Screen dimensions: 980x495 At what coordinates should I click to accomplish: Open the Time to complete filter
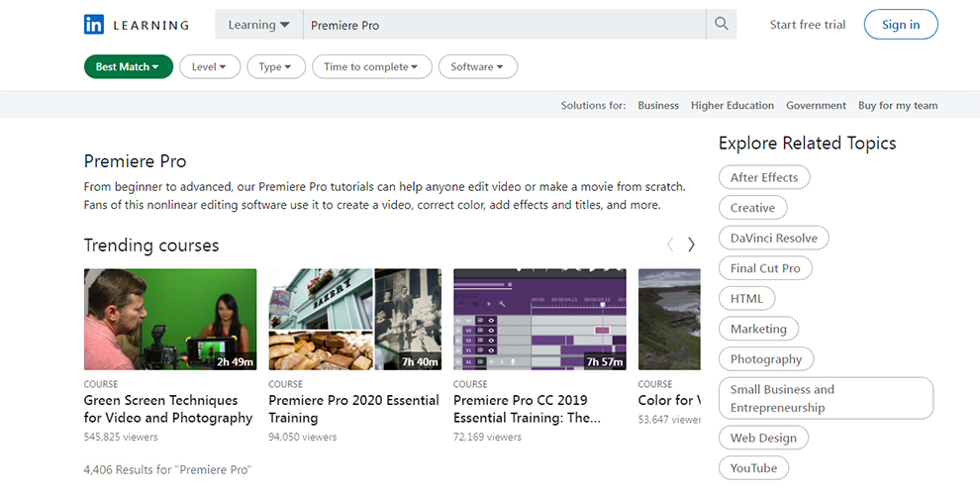click(x=371, y=67)
